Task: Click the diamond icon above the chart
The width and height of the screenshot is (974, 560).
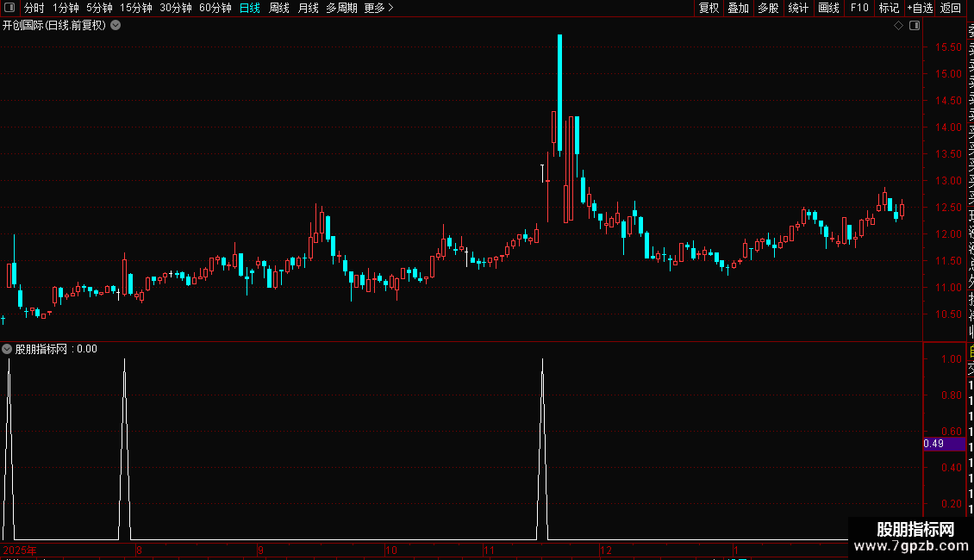Action: point(898,26)
